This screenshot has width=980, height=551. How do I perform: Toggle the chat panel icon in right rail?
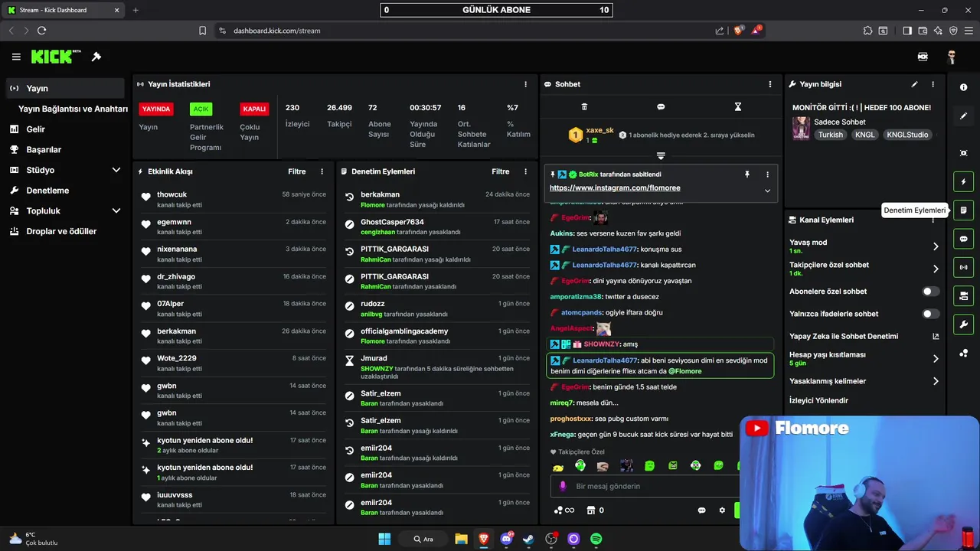(x=963, y=239)
